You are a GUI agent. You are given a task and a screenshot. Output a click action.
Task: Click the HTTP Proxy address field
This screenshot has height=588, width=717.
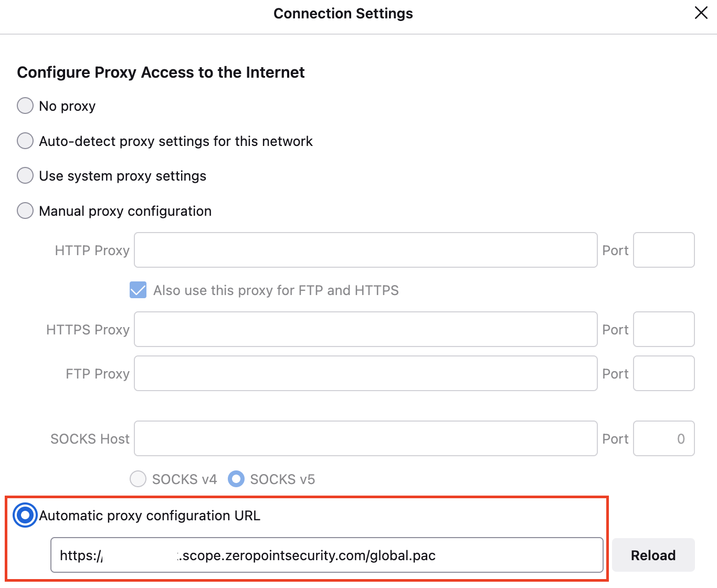coord(365,250)
